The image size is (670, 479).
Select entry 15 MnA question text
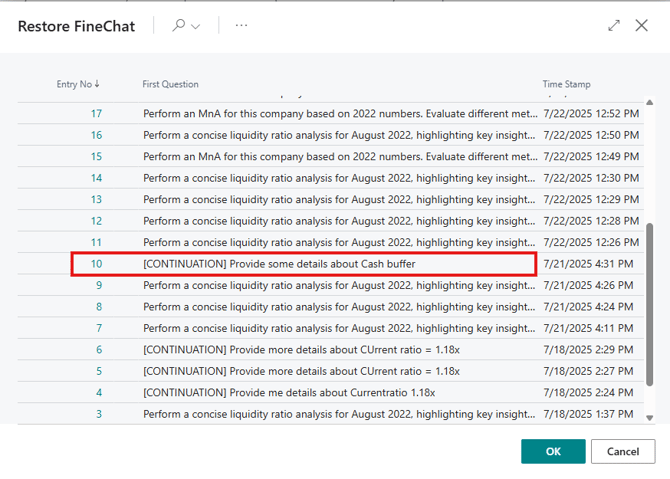(340, 157)
